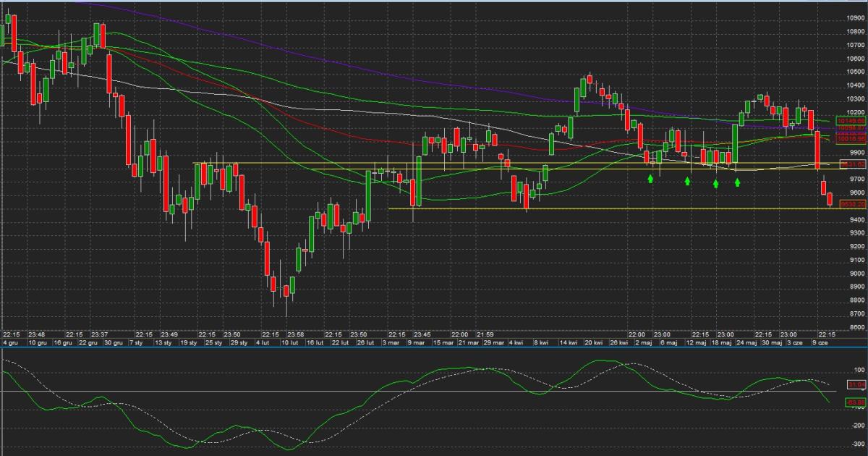
Task: Click the 14 kwi date on the time axis
Action: tap(568, 342)
